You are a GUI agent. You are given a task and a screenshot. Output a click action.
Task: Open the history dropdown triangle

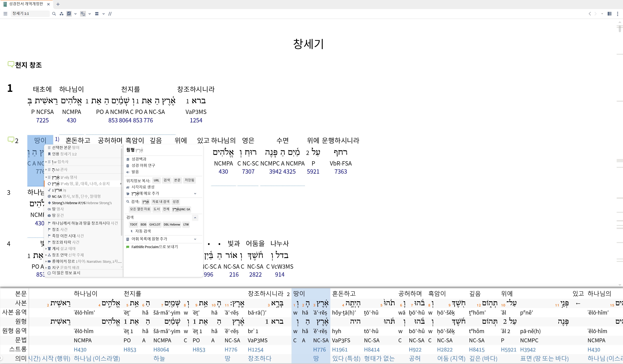[602, 14]
